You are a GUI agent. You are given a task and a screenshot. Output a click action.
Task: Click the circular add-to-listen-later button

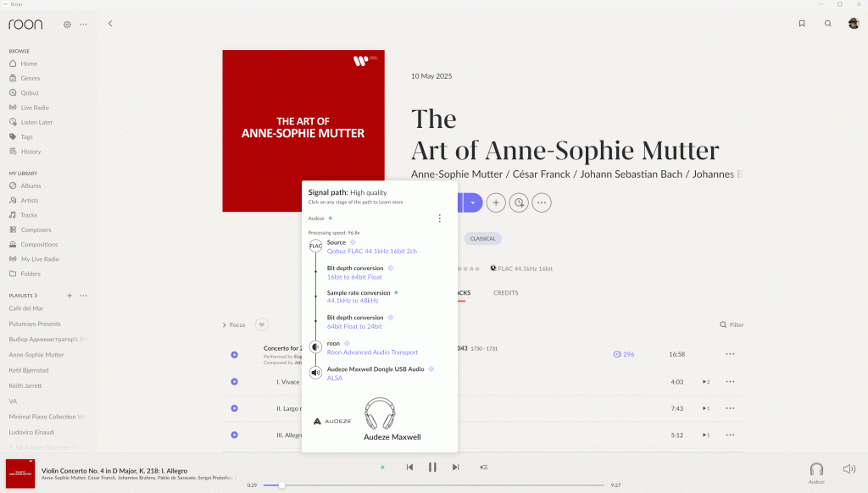[x=519, y=202]
